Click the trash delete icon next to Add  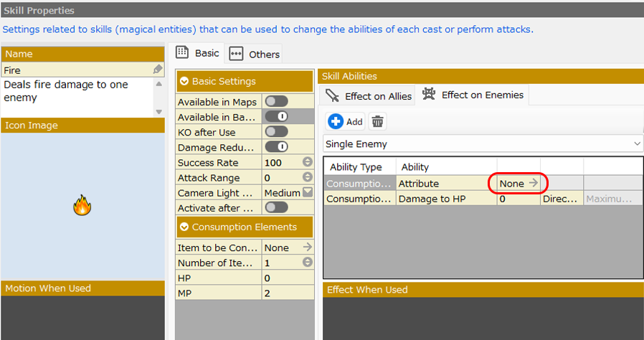(377, 121)
